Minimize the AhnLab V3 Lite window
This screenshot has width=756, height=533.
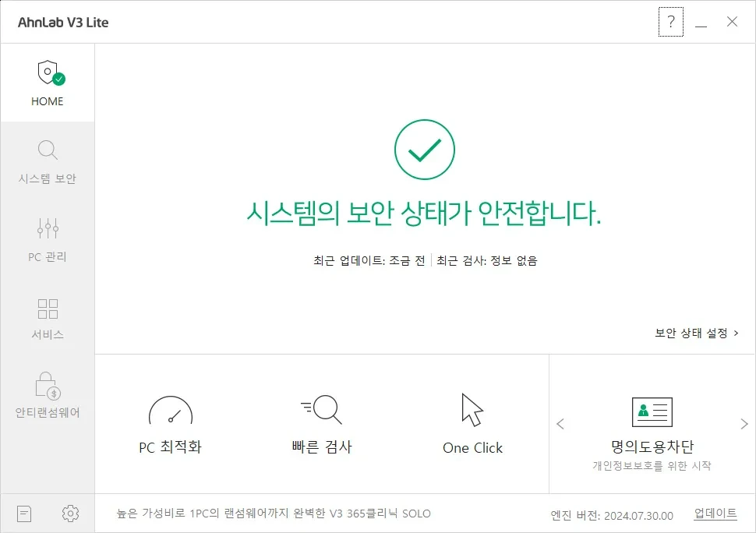click(701, 22)
